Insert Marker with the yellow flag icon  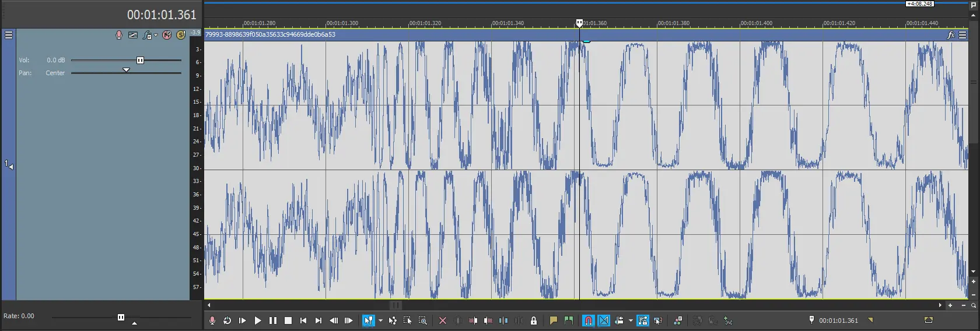click(x=554, y=321)
